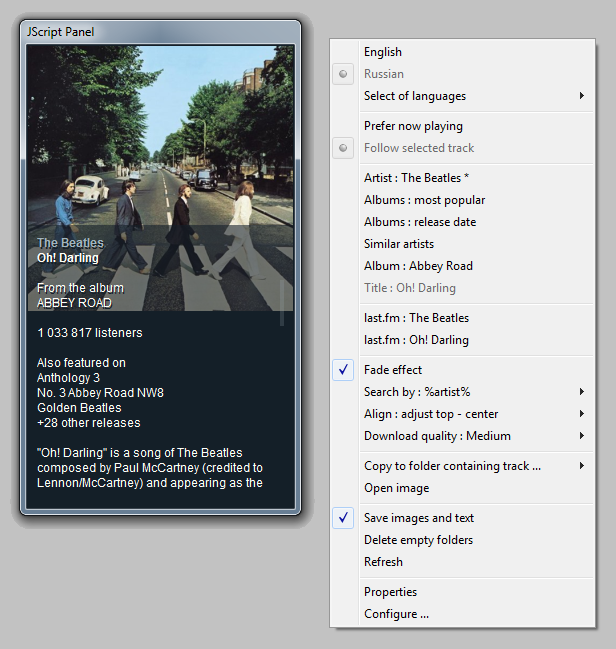Click Refresh in the context menu

coord(383,562)
